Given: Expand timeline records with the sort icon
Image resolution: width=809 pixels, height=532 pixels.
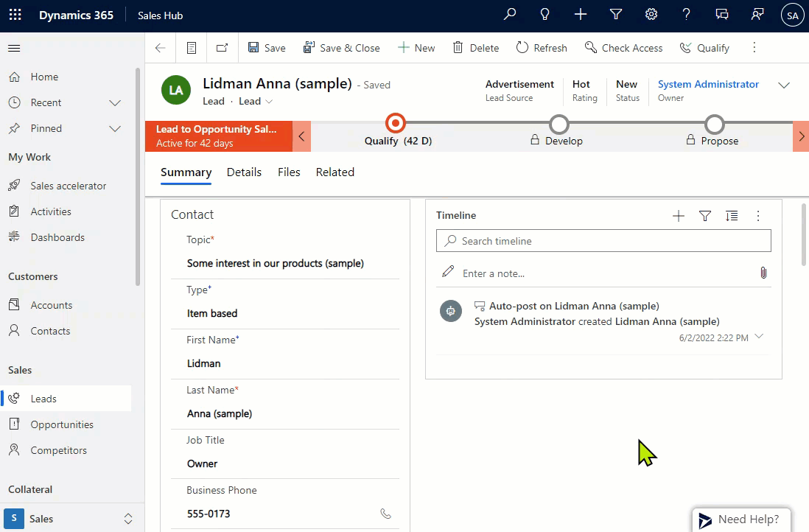Looking at the screenshot, I should [732, 216].
